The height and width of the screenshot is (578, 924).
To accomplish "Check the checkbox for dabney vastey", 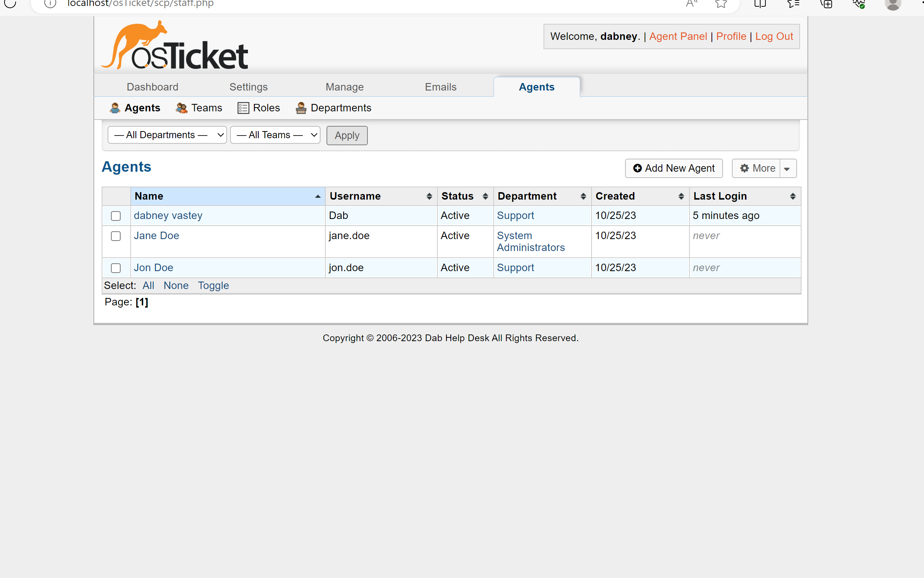I will click(116, 216).
